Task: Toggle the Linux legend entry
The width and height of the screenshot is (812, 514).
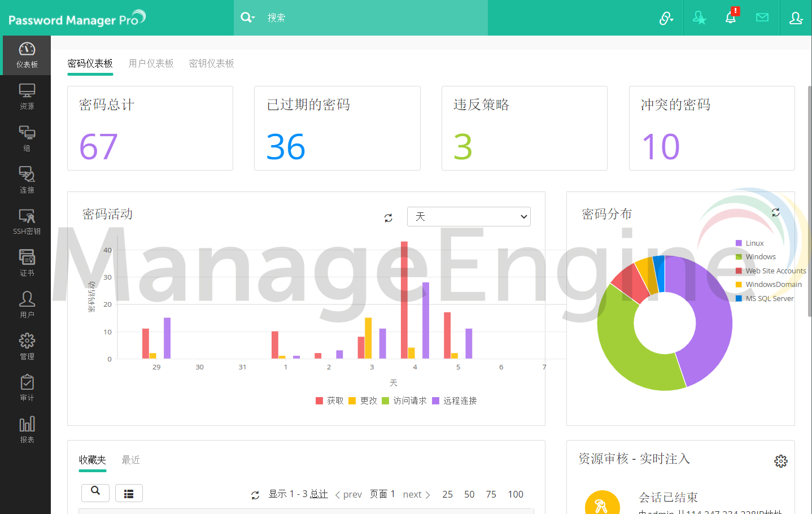Action: [x=750, y=243]
